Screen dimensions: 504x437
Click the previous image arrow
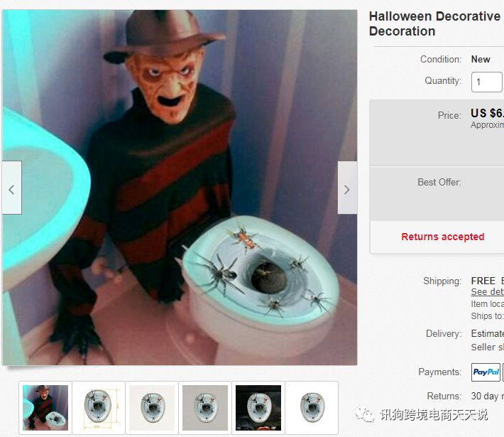click(11, 188)
